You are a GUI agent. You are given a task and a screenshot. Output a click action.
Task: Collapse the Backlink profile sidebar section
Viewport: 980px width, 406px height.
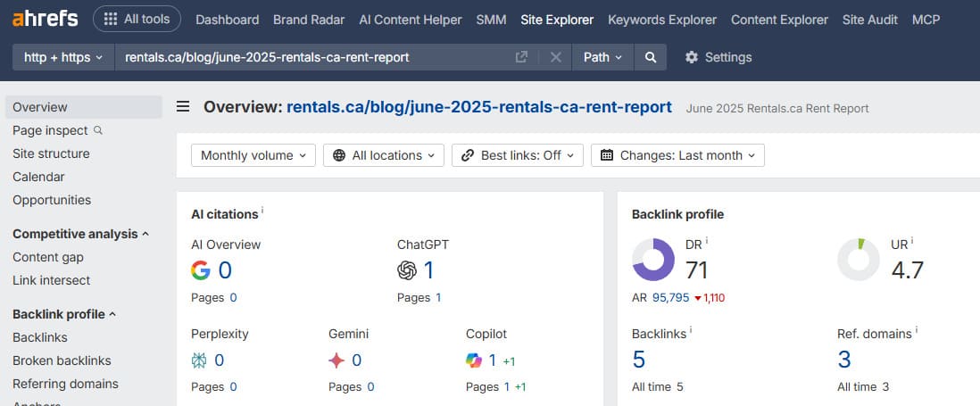coord(64,314)
